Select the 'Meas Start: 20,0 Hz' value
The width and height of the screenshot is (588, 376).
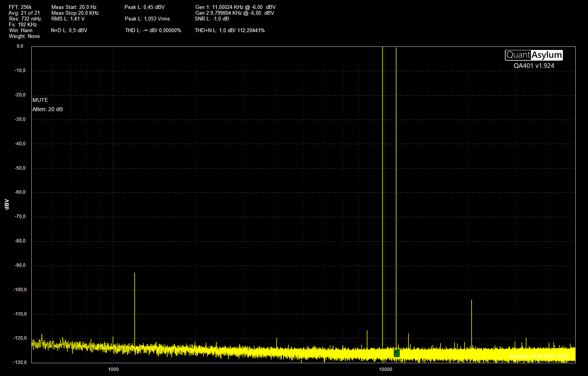pyautogui.click(x=74, y=7)
